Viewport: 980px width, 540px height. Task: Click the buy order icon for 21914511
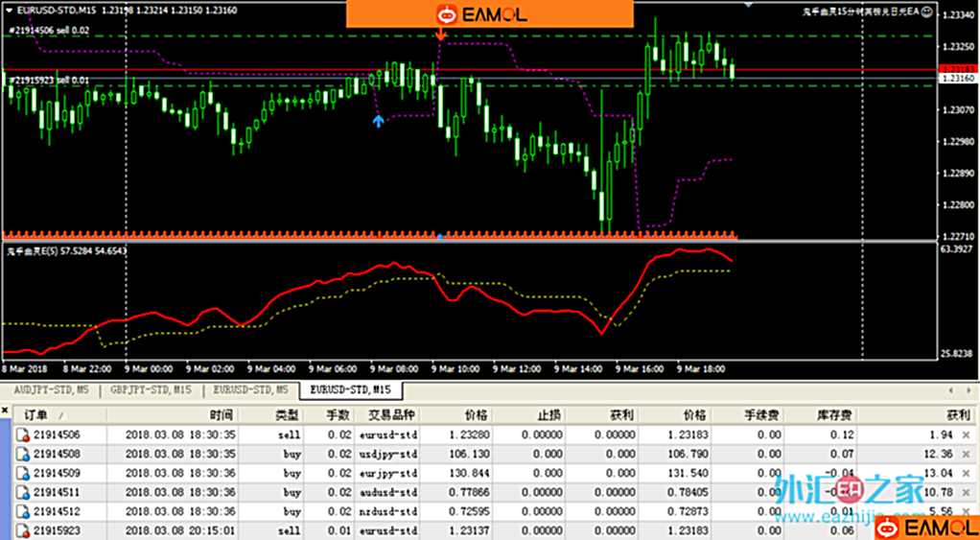tap(23, 493)
